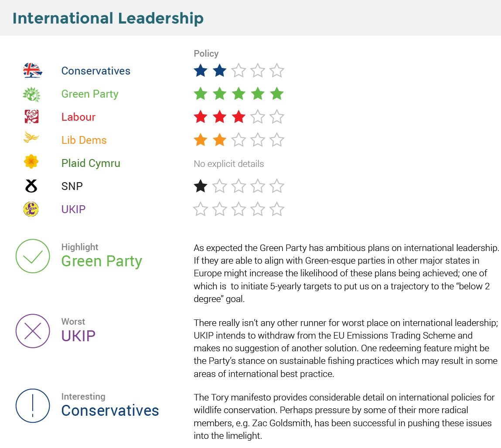Click the SNP black ribbon logo
The width and height of the screenshot is (501, 448).
(31, 187)
